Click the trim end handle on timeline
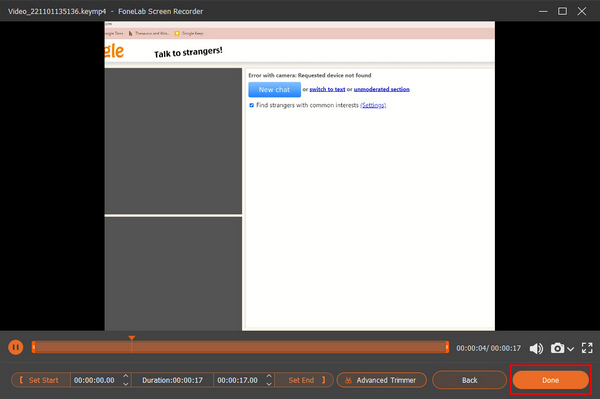 pyautogui.click(x=447, y=347)
